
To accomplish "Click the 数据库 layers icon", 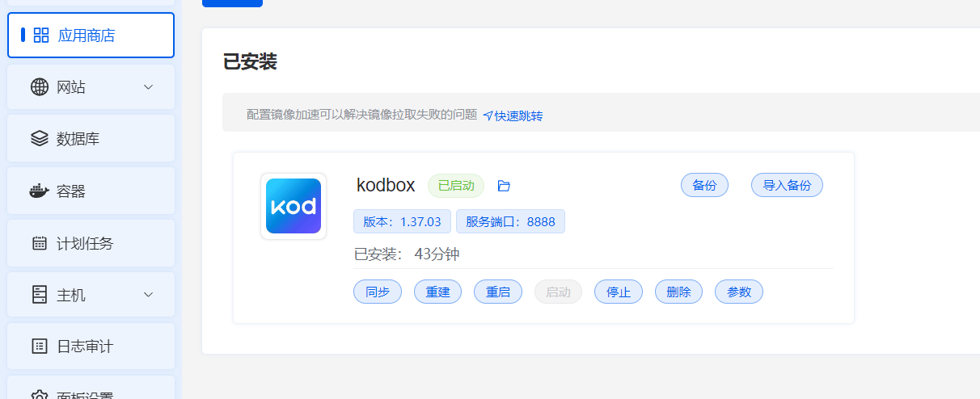I will click(x=40, y=139).
